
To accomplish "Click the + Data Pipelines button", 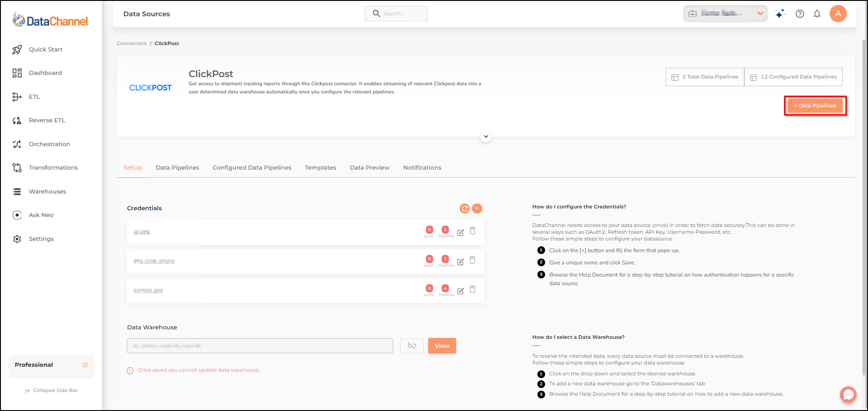I will tap(815, 106).
